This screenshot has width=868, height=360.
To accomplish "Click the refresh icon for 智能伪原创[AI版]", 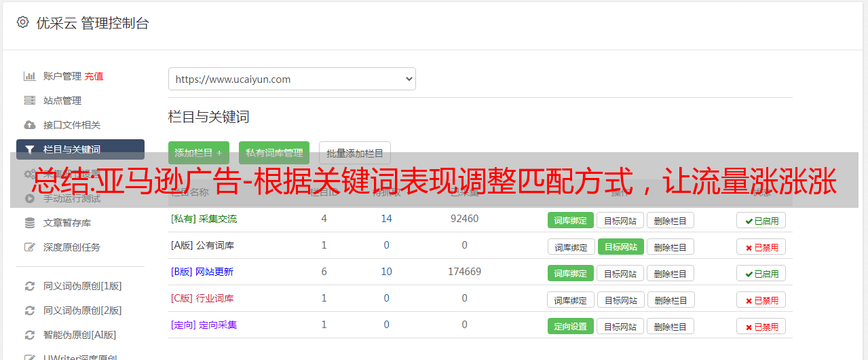I will tap(29, 335).
